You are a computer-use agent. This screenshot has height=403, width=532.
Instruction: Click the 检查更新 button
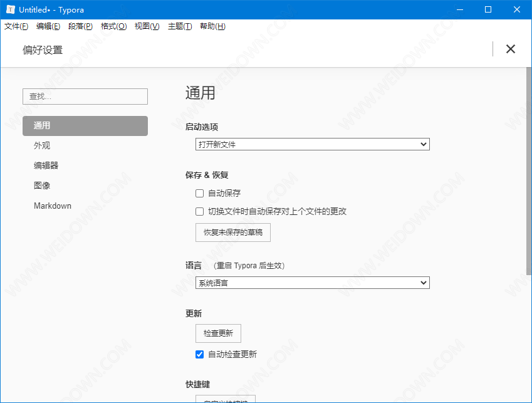coord(218,333)
